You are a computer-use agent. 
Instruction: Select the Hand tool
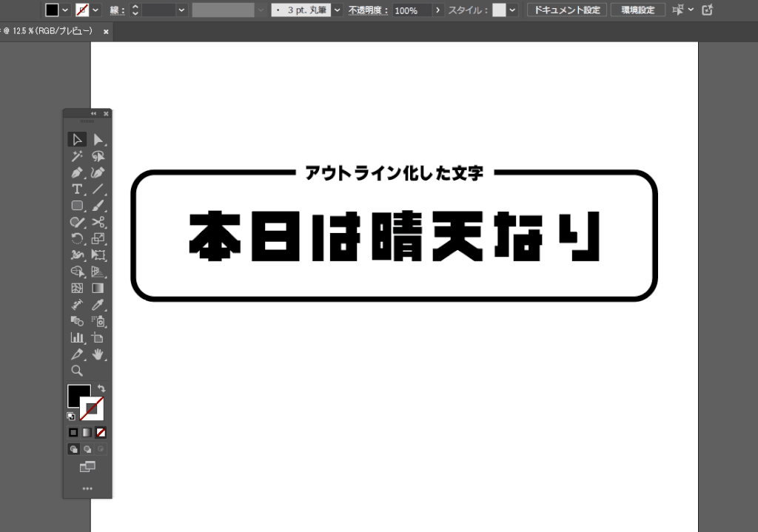[x=98, y=354]
